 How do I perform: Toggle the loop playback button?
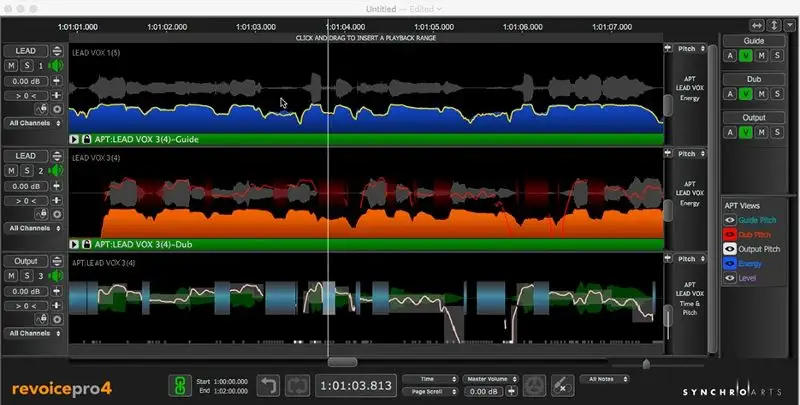(298, 385)
